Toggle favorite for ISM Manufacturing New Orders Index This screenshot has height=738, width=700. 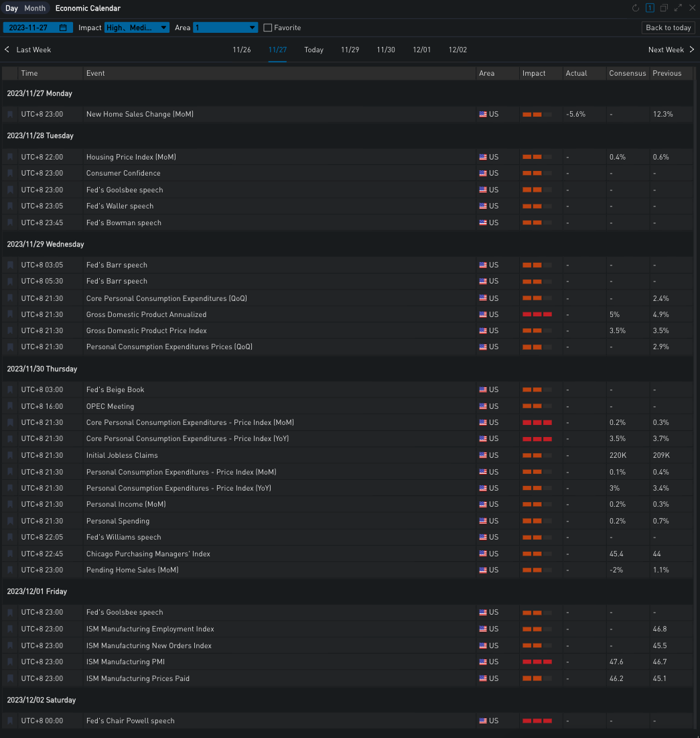pos(10,645)
